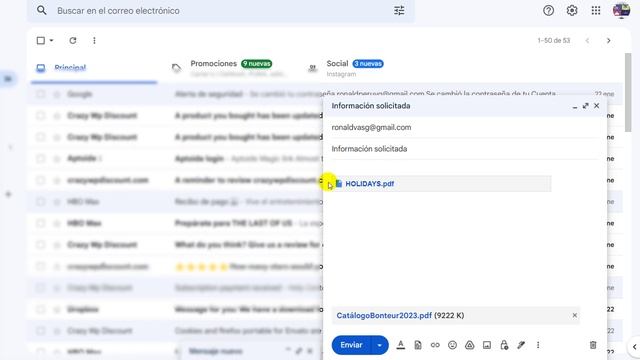Show the side panel chevron
This screenshot has width=640, height=360.
pos(634,347)
